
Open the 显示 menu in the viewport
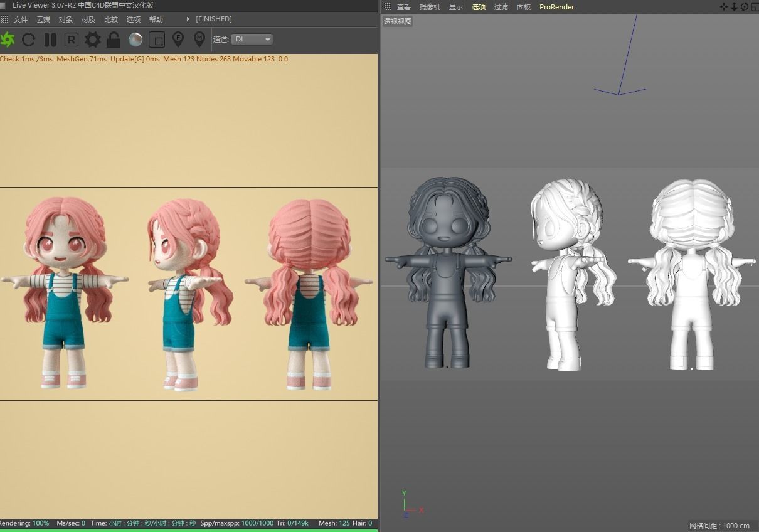pyautogui.click(x=456, y=7)
